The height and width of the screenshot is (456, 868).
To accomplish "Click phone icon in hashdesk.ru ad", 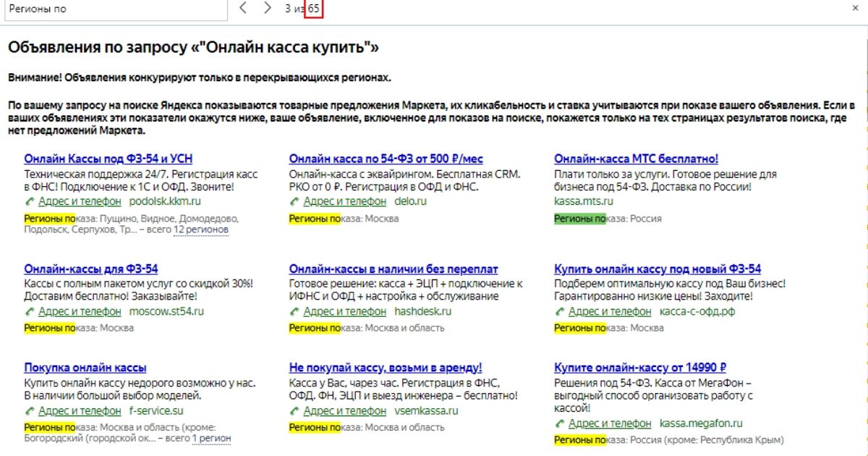I will coord(294,312).
